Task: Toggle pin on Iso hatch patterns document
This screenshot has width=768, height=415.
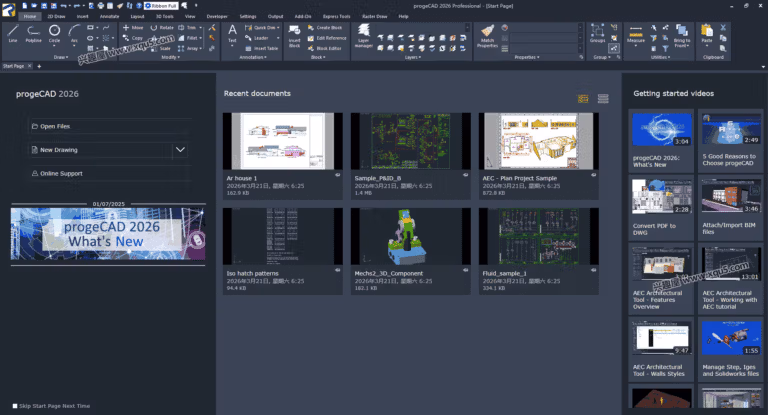Action: [337, 270]
